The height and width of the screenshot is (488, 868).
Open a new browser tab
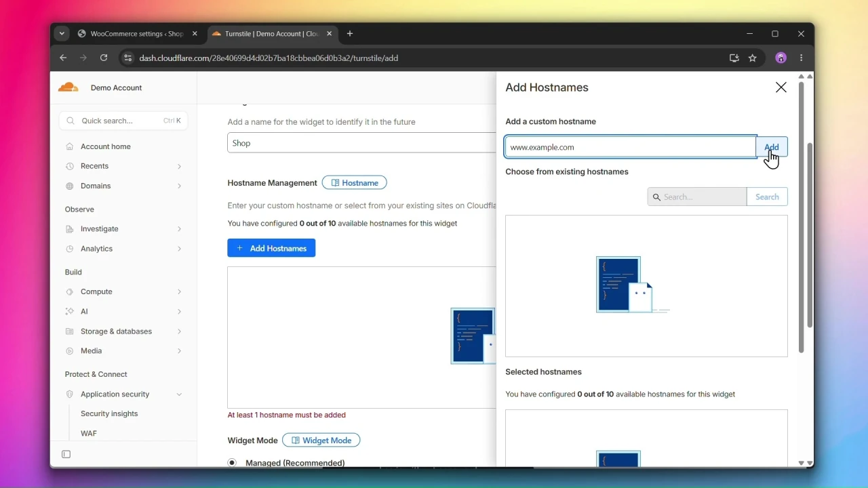click(x=350, y=34)
